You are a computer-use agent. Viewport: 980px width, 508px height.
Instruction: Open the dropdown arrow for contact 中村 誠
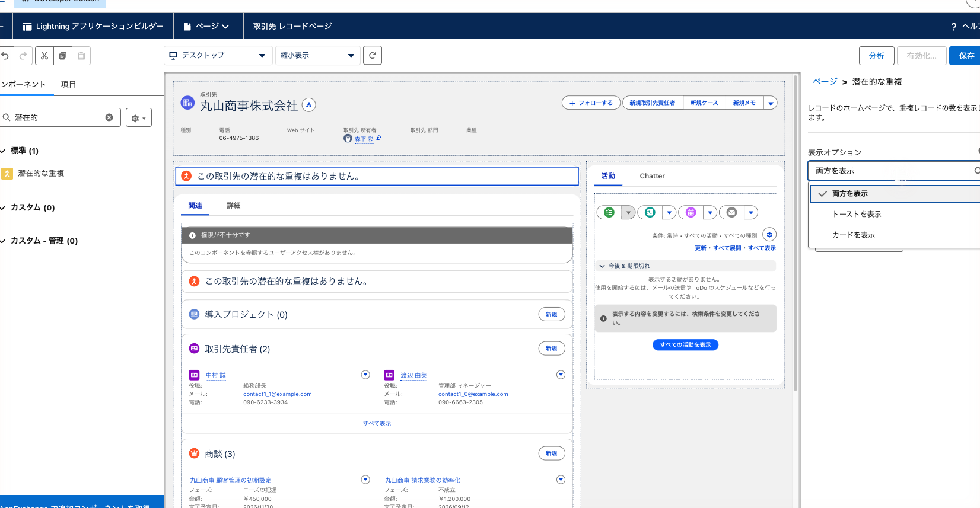click(365, 375)
